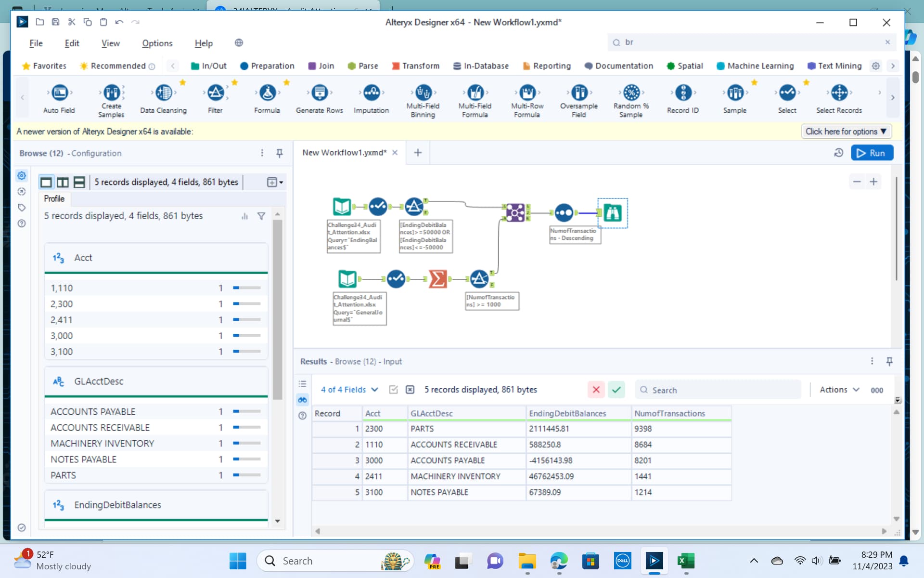Screen dimensions: 924x578
Task: Open the New Workflow1.yxmd tab
Action: (344, 153)
